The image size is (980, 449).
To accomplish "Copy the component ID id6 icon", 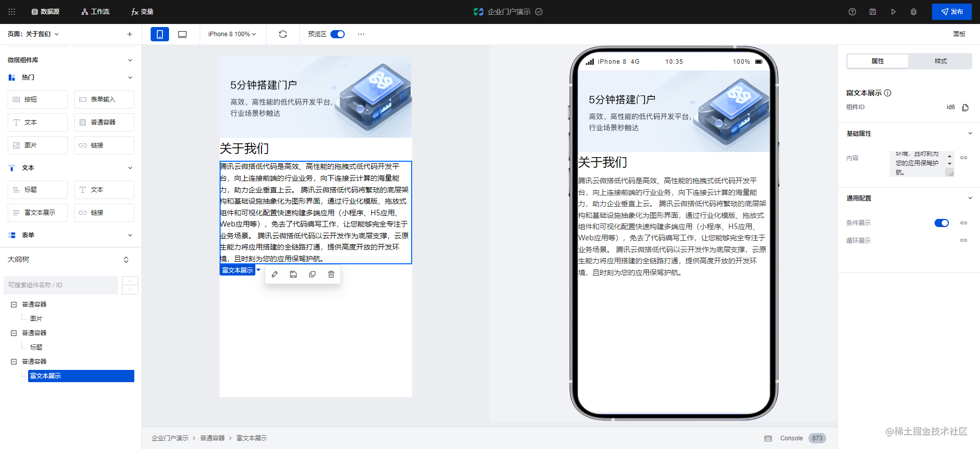I will (965, 107).
